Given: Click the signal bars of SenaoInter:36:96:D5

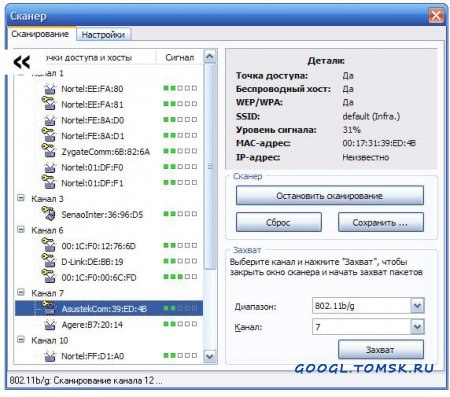Looking at the screenshot, I should pos(180,214).
